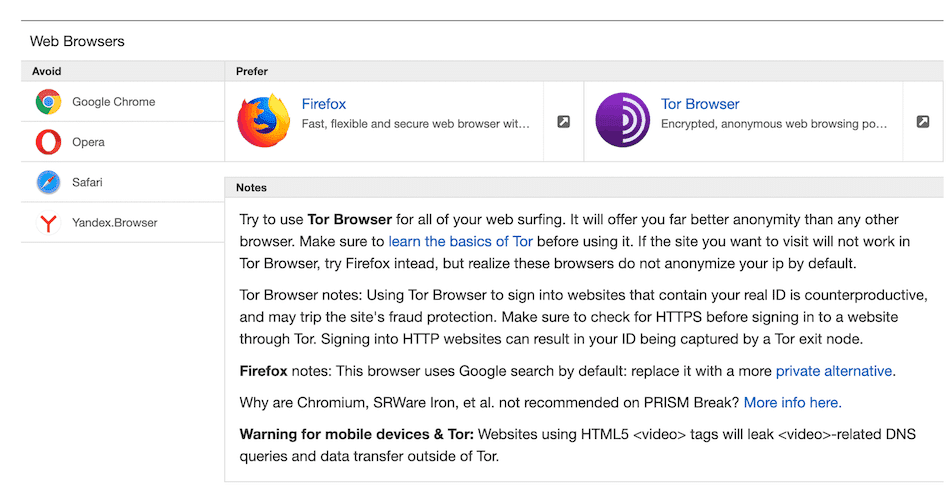950x490 pixels.
Task: Select Opera text in Avoid list
Action: click(88, 142)
